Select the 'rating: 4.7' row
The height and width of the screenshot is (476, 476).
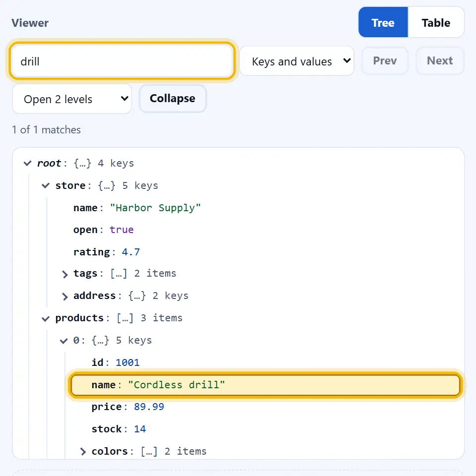point(107,252)
